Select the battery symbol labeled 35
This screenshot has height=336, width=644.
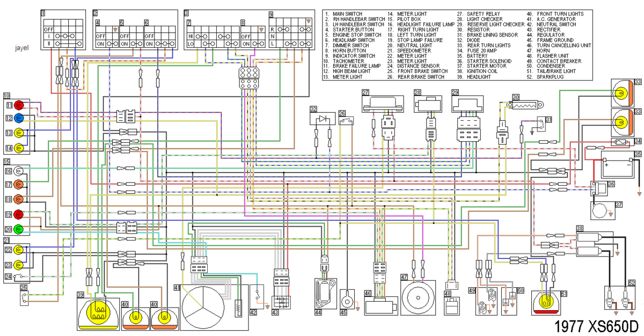pyautogui.click(x=617, y=164)
